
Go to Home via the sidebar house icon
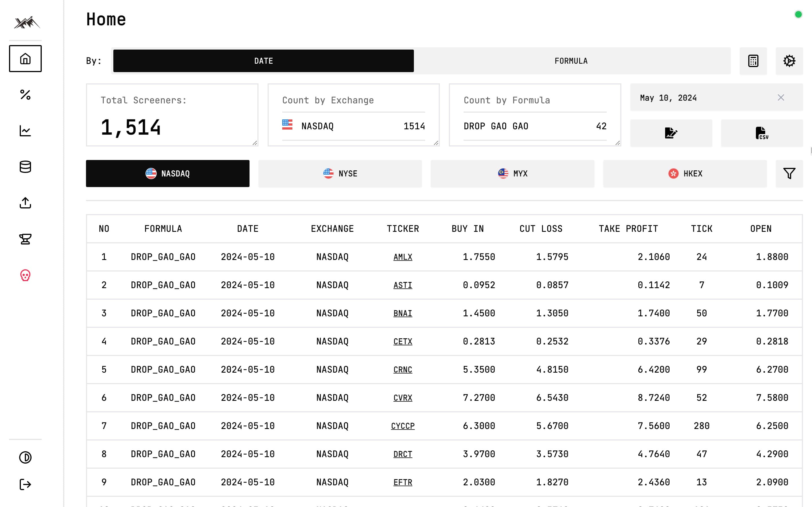tap(25, 58)
